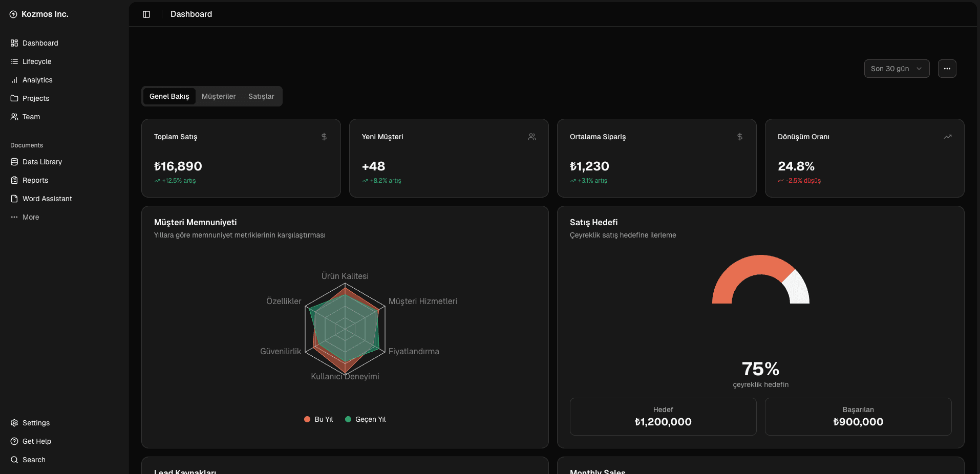The height and width of the screenshot is (474, 980).
Task: Open the three-dot options button
Action: click(947, 69)
